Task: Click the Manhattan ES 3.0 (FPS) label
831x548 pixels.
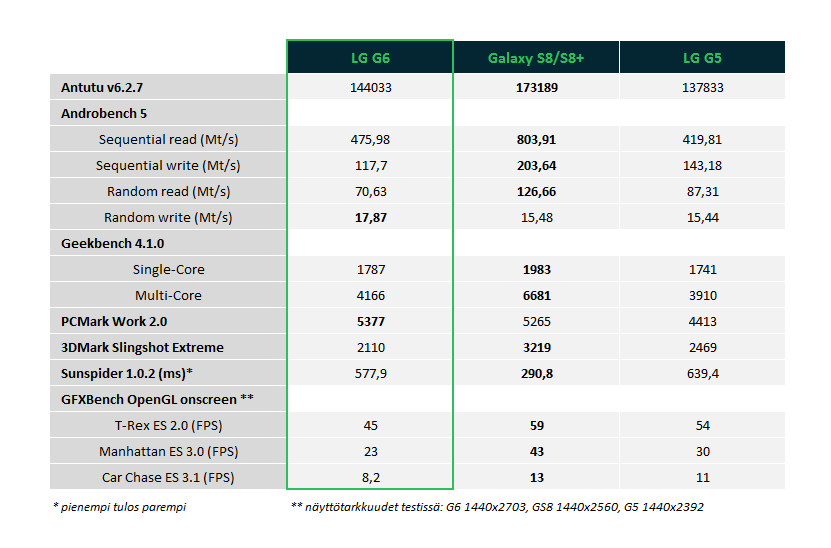Action: 169,451
